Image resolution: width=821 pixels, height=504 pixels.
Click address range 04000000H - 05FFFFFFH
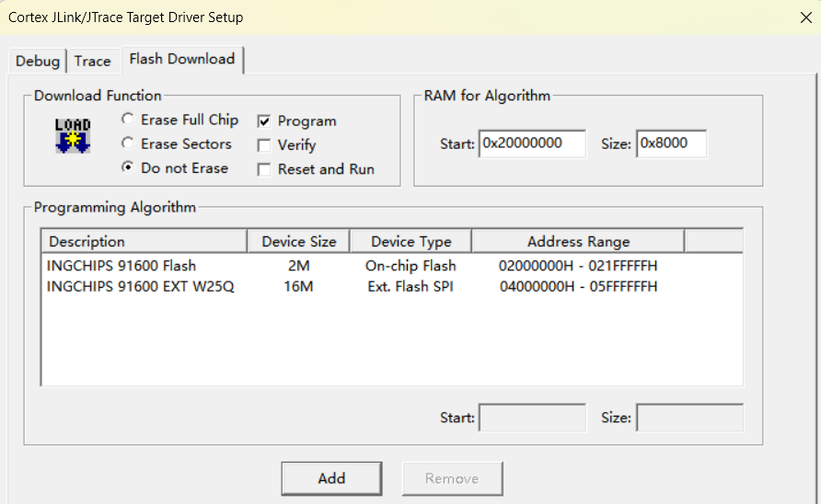[578, 287]
